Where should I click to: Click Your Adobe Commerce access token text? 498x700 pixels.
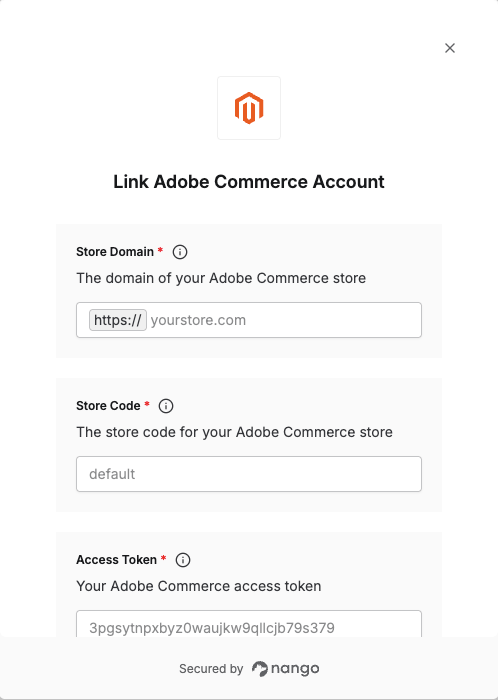(x=199, y=586)
